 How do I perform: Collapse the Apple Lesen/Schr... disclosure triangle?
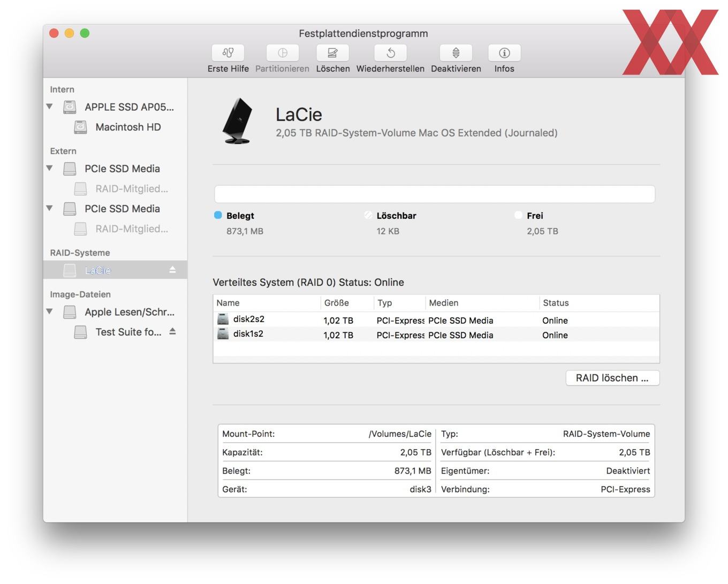pyautogui.click(x=50, y=312)
